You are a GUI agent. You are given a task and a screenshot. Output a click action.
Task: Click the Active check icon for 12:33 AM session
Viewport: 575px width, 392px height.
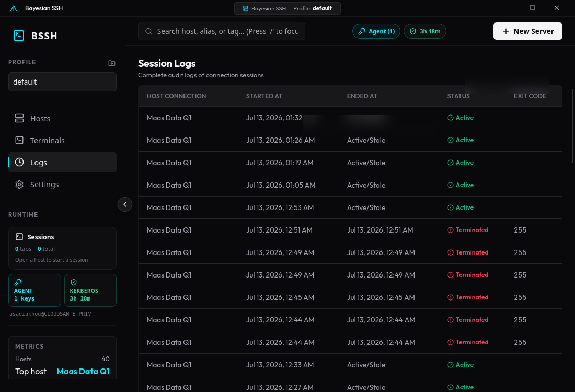pos(450,365)
